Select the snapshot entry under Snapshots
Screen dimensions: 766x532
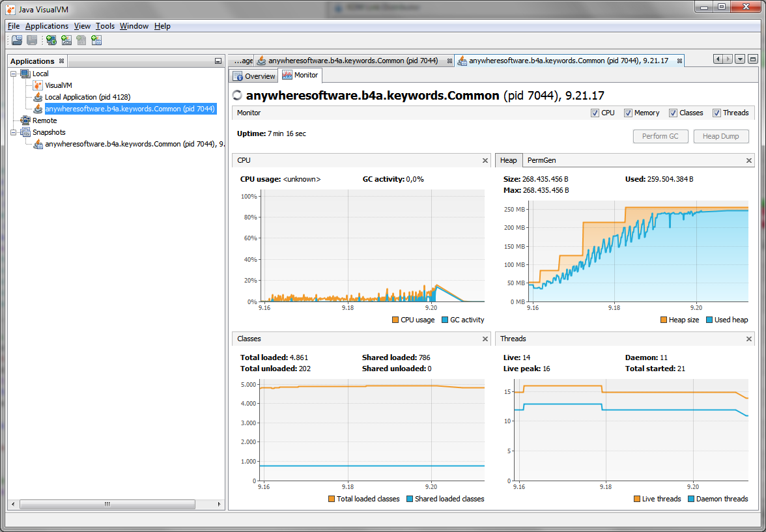click(x=135, y=144)
